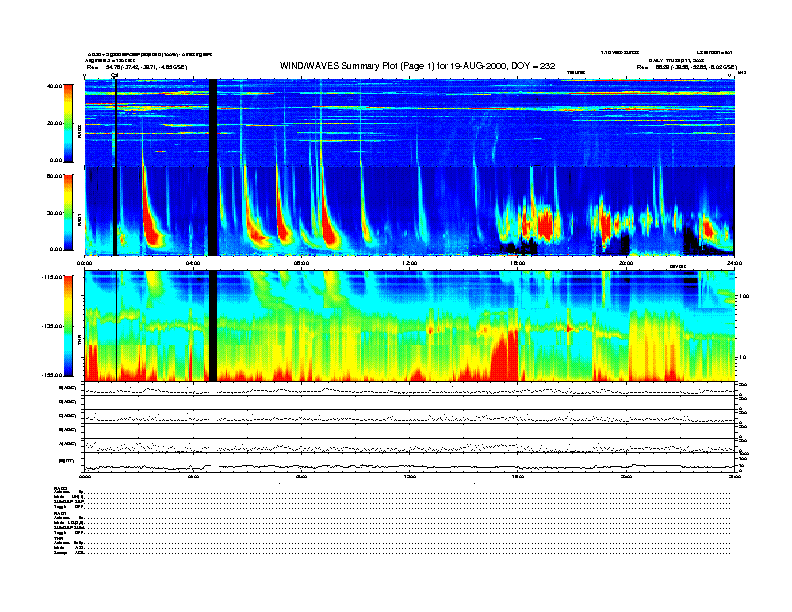This screenshot has width=792, height=612.
Task: Click the -155.00 colorbar label
Action: click(x=53, y=375)
